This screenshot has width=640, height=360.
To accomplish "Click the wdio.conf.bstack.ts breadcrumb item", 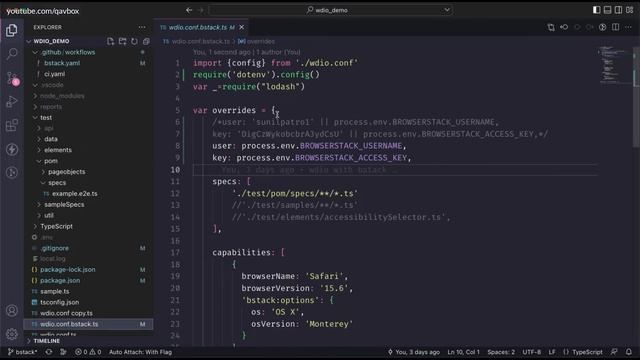I will (x=197, y=41).
